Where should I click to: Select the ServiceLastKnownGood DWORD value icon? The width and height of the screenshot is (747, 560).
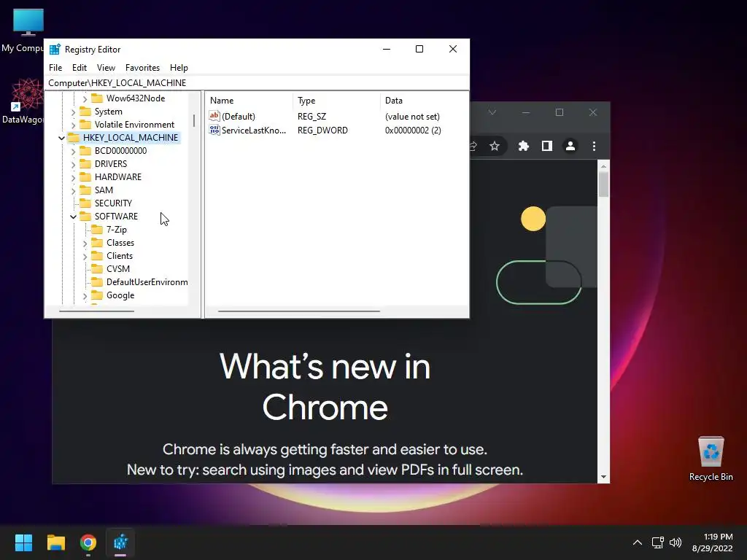214,130
